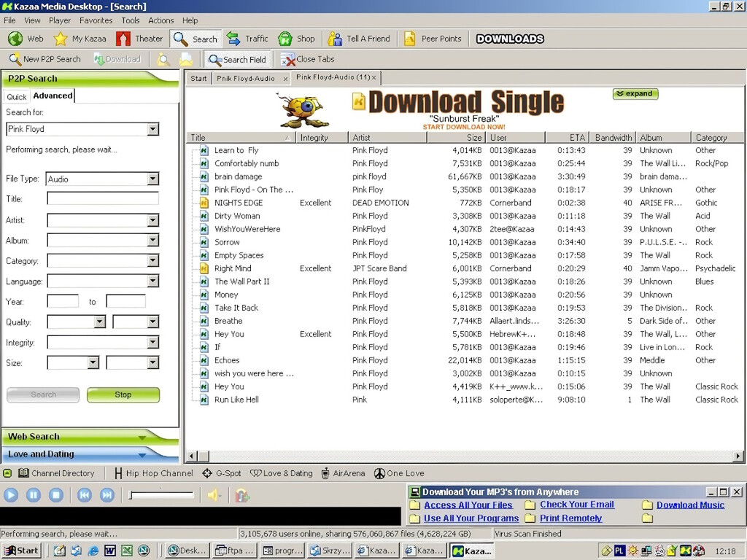The height and width of the screenshot is (560, 747).
Task: Open the Tools menu
Action: (x=130, y=20)
